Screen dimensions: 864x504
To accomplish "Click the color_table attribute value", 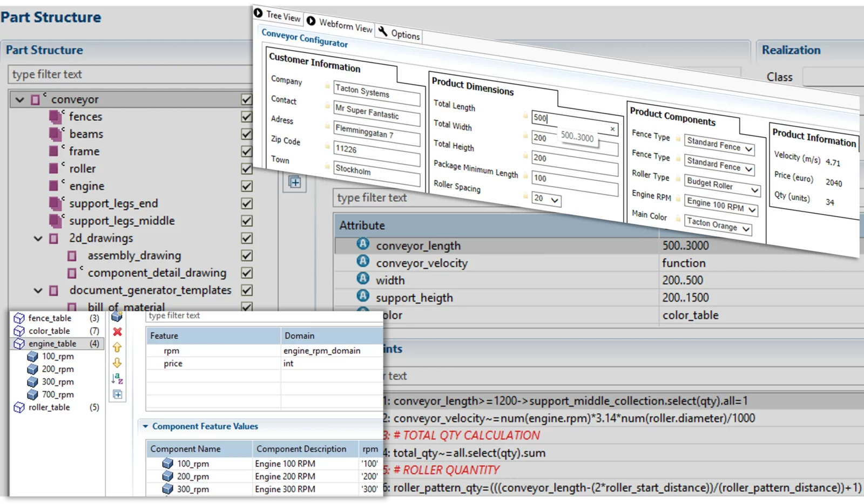I will pyautogui.click(x=691, y=315).
